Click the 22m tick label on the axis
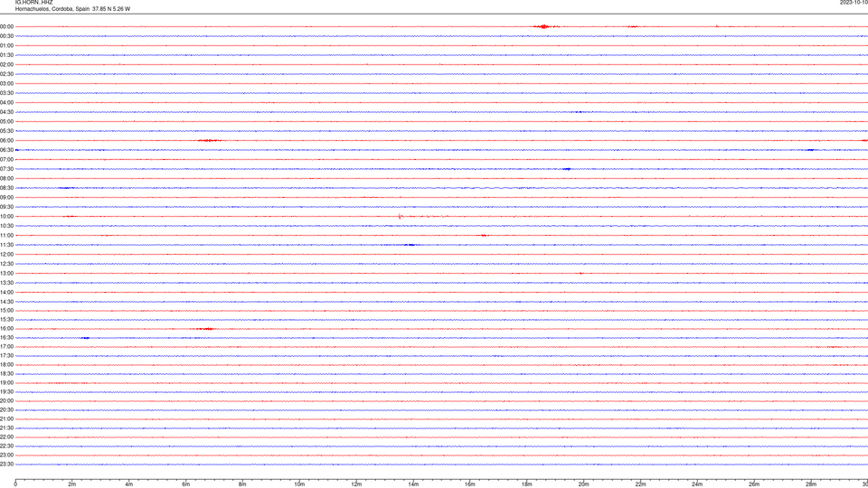 (640, 484)
